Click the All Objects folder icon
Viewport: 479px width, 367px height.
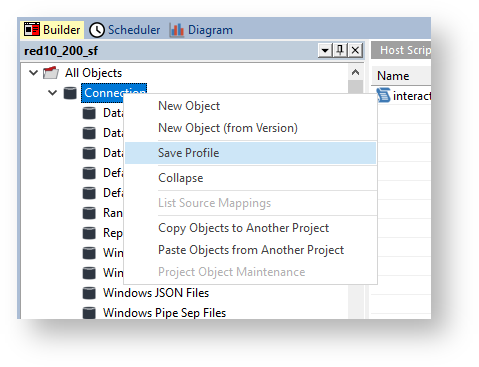51,73
